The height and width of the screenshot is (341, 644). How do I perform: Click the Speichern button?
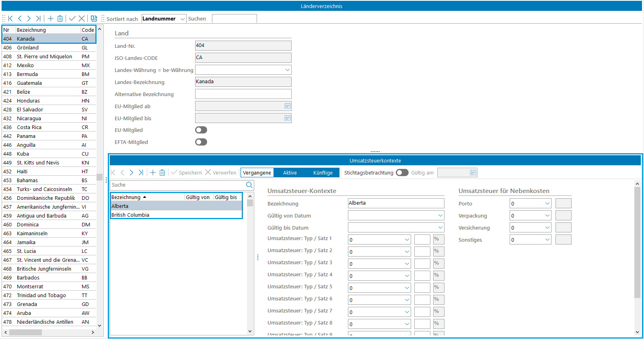pos(187,173)
